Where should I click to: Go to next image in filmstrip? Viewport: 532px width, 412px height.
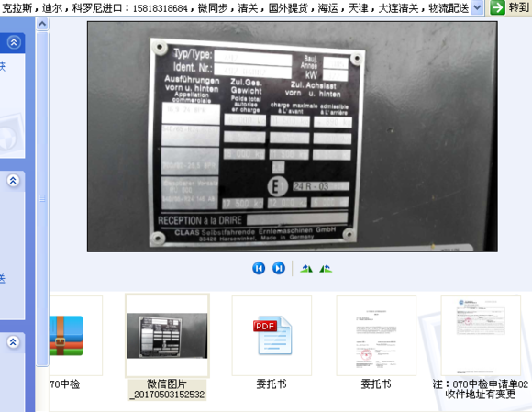point(279,269)
